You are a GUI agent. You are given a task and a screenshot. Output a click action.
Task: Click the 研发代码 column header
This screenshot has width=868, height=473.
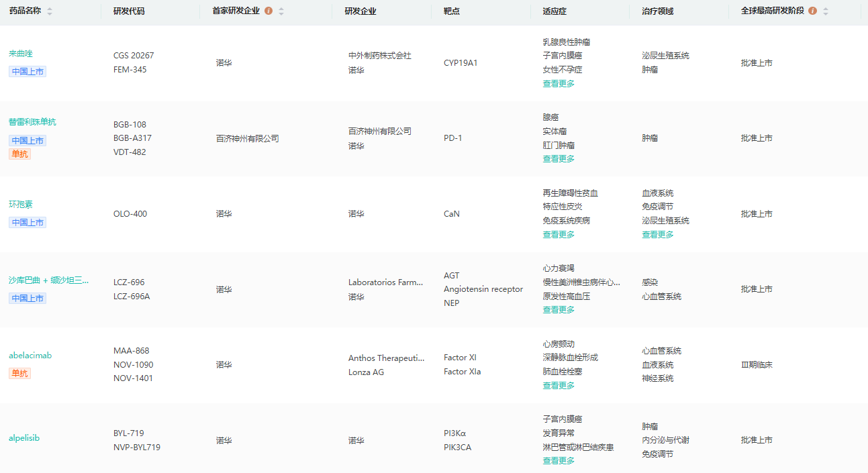pos(129,11)
